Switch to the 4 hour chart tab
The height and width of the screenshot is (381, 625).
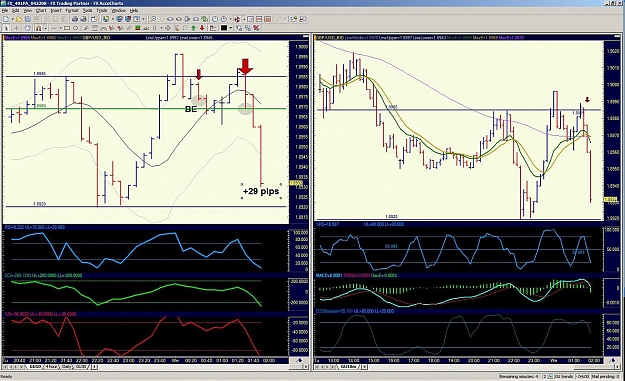51,366
